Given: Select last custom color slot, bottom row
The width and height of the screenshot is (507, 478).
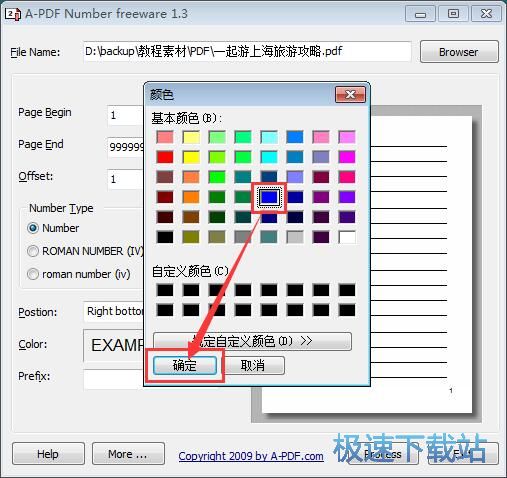Looking at the screenshot, I should click(x=347, y=310).
